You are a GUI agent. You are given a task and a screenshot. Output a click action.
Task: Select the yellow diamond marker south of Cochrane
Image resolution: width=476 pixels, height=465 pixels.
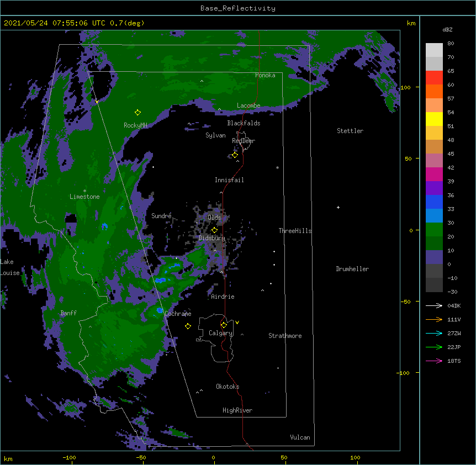coord(188,326)
